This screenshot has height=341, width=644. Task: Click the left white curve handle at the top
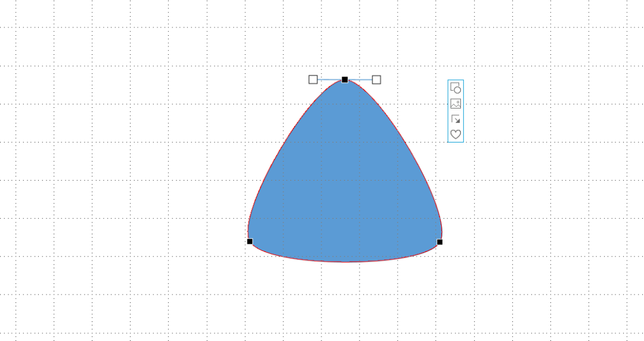(x=313, y=79)
